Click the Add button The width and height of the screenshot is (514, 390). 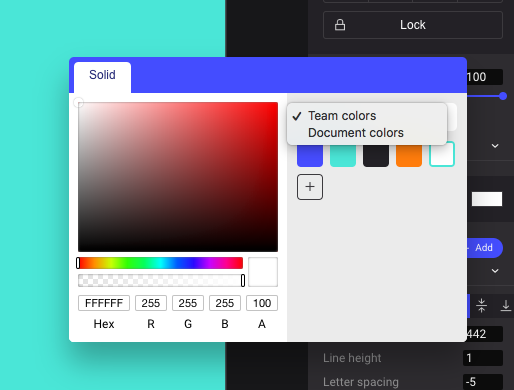click(484, 248)
